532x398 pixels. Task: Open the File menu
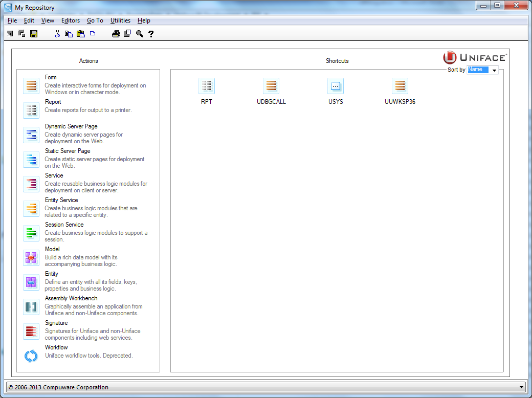tap(12, 20)
